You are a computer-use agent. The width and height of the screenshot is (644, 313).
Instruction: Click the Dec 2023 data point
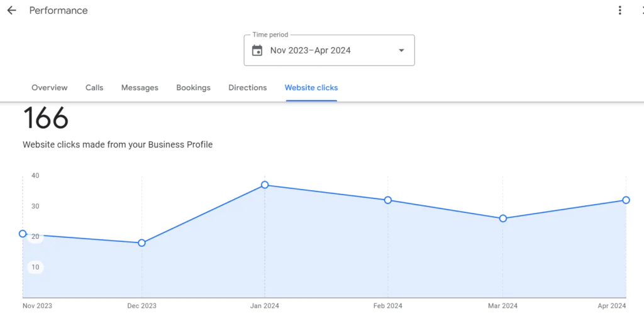[x=142, y=243]
